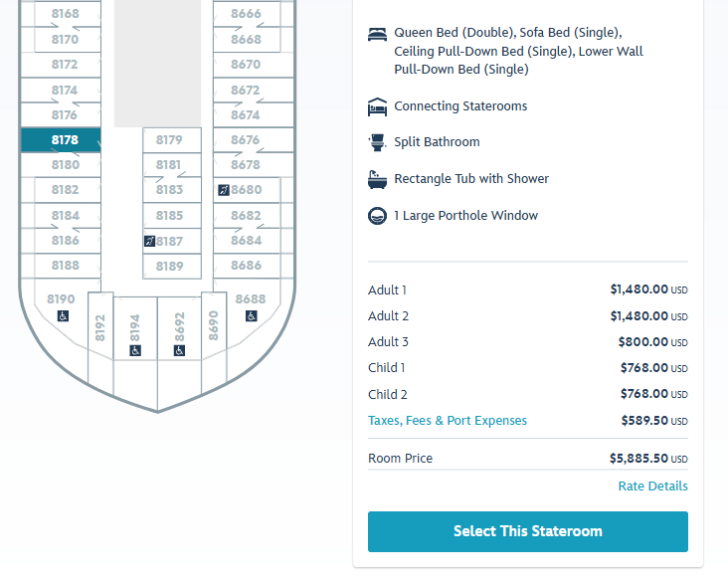The height and width of the screenshot is (583, 728).
Task: Choose stateroom 8179 on the deck map
Action: point(170,140)
